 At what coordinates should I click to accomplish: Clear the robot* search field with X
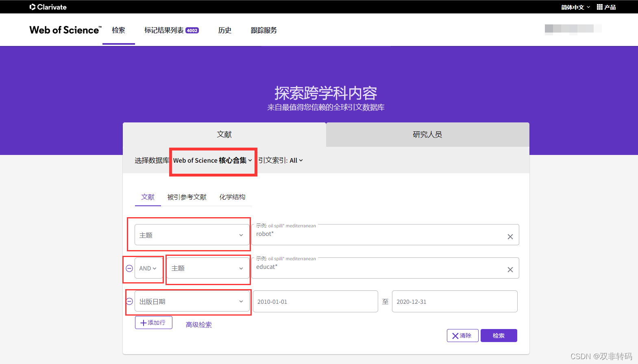510,237
